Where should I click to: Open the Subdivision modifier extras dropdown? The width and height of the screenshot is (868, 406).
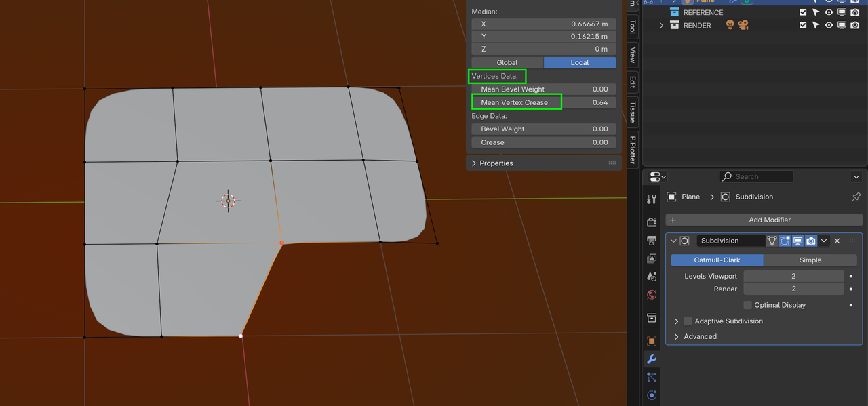tap(824, 241)
